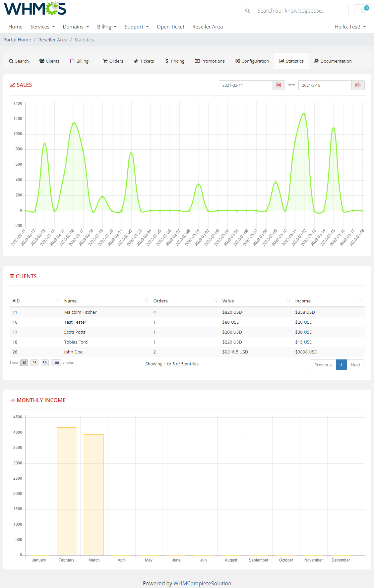Click the $820 USD value cell
Image resolution: width=374 pixels, height=588 pixels.
(x=232, y=312)
